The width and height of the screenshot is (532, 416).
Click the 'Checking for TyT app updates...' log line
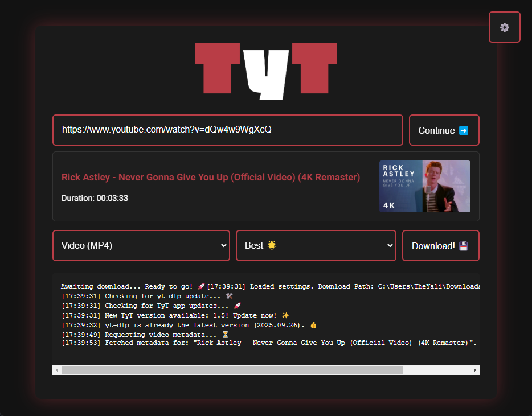pyautogui.click(x=151, y=306)
